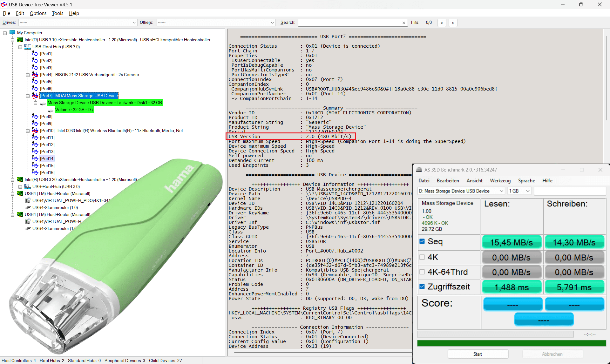Open the Werkzeug menu in AS SSD
This screenshot has width=610, height=364.
[x=500, y=181]
